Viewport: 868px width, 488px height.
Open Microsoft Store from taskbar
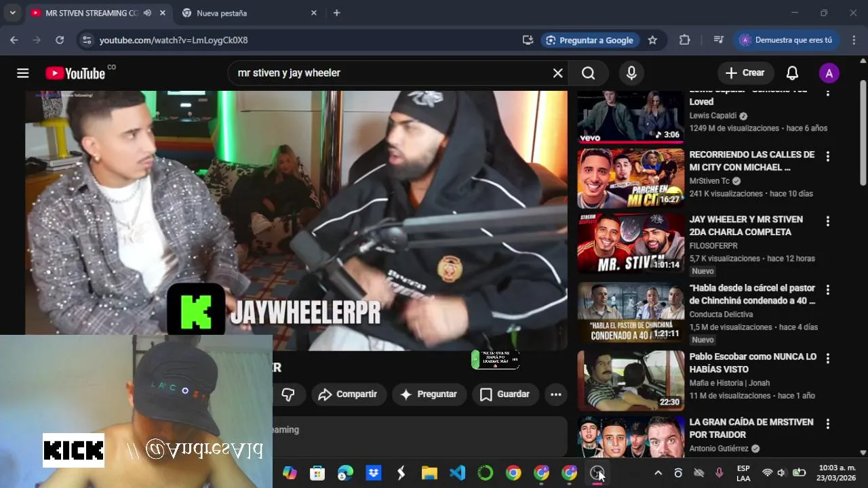(x=317, y=473)
